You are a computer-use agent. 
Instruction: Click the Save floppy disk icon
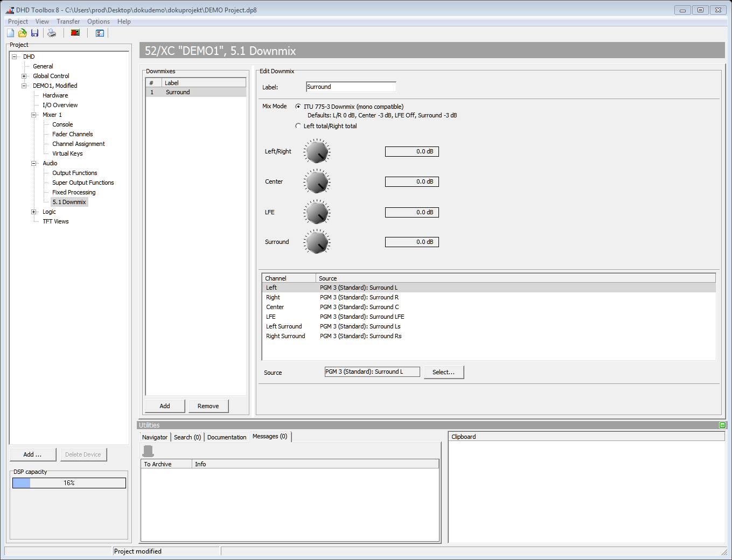[34, 33]
